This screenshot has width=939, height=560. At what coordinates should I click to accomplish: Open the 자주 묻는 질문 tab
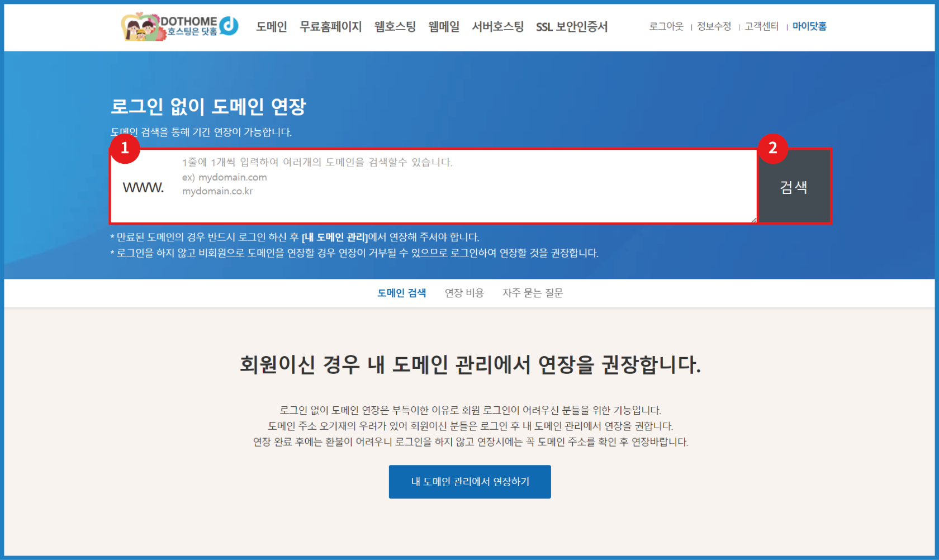click(533, 292)
